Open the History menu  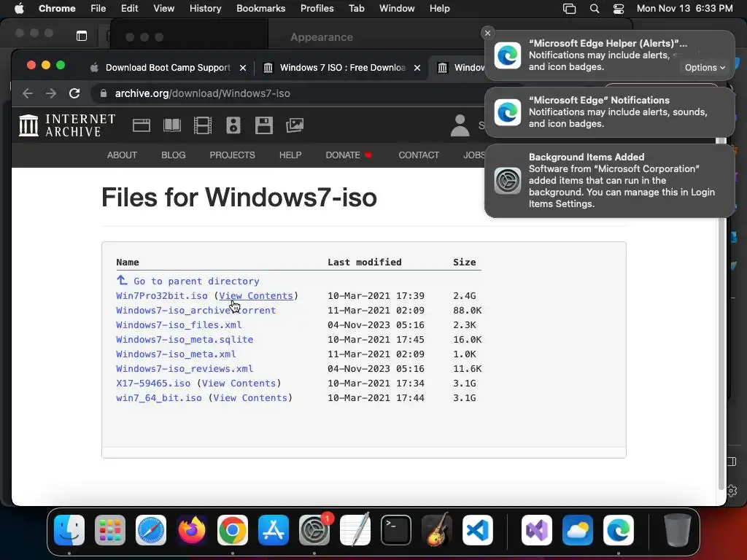(205, 9)
